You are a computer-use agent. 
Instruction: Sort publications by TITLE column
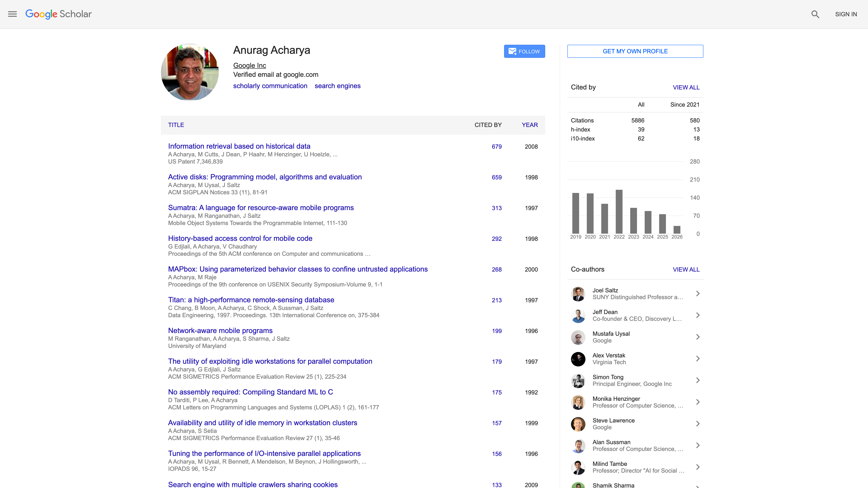point(176,125)
